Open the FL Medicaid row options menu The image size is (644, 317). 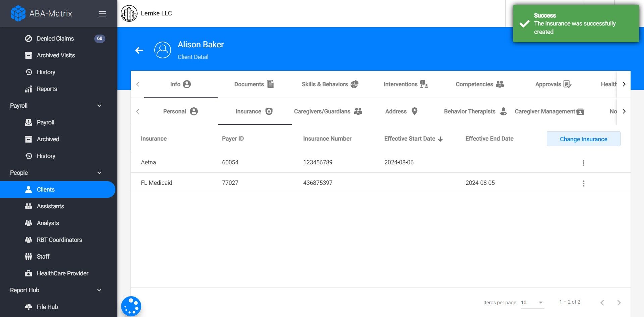point(584,183)
